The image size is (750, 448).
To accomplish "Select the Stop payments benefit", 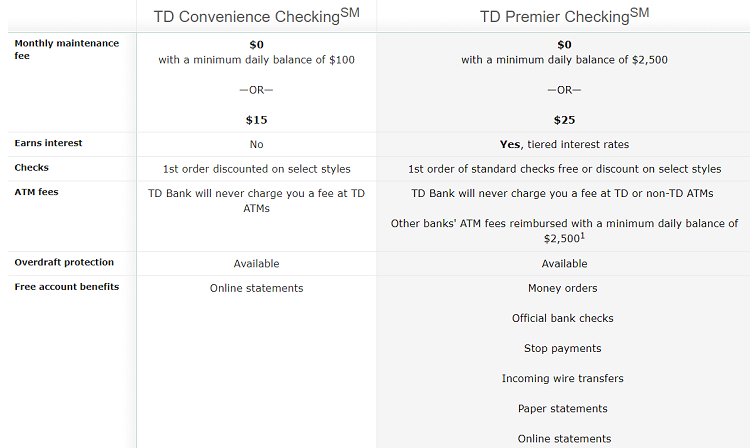I will click(563, 348).
